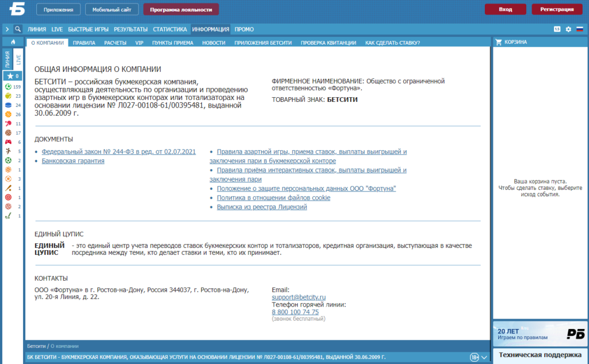
Task: Open the ИНФОРМАЦИЯ menu item
Action: point(211,29)
